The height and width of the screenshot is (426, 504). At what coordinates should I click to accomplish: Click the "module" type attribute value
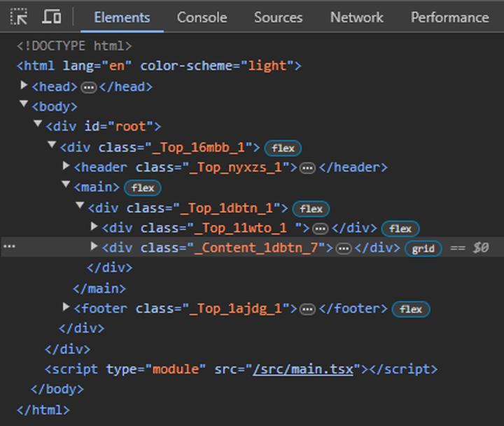pos(175,369)
